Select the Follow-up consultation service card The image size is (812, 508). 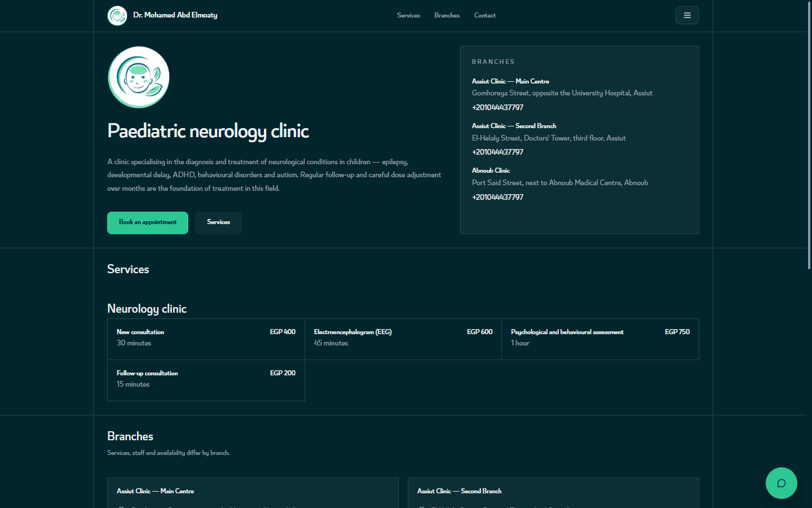pyautogui.click(x=206, y=380)
